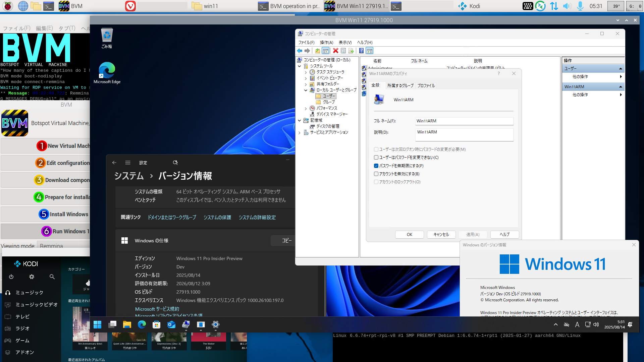Open File Explorer from the VM taskbar

(127, 324)
